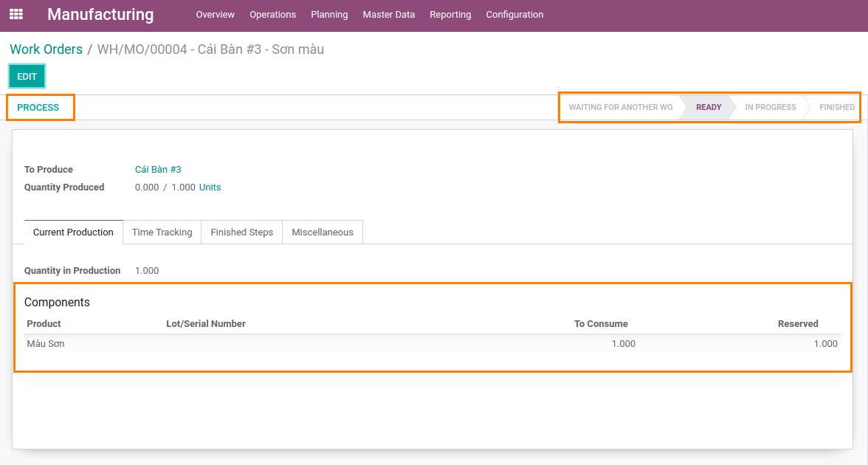
Task: Click the To Consume value for Màu Sơn
Action: click(623, 344)
